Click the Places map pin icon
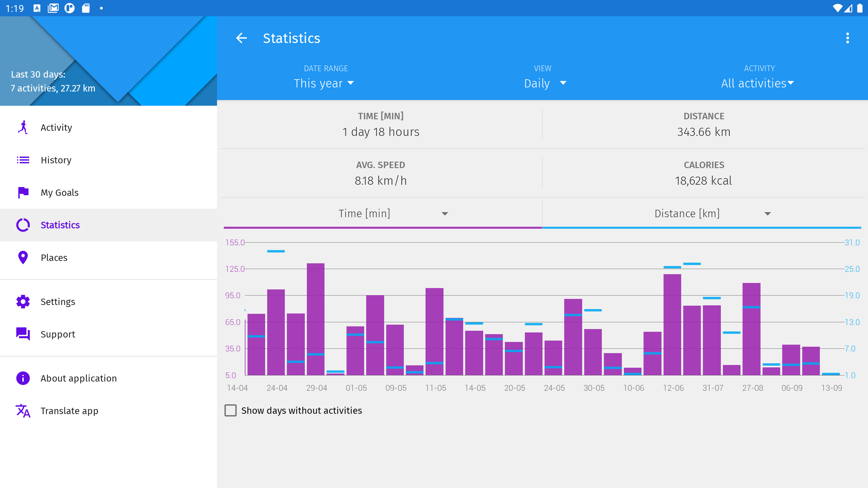The height and width of the screenshot is (488, 868). point(23,258)
